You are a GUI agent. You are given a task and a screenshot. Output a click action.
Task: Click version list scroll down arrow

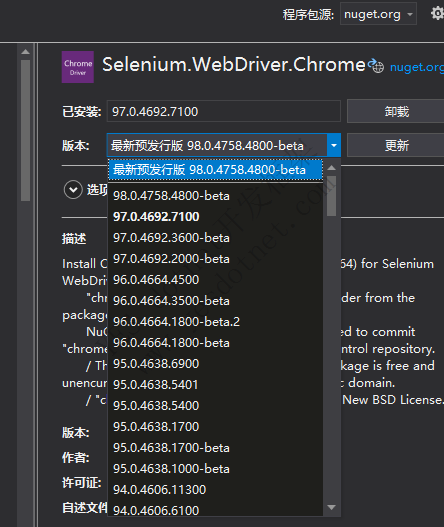pos(331,508)
